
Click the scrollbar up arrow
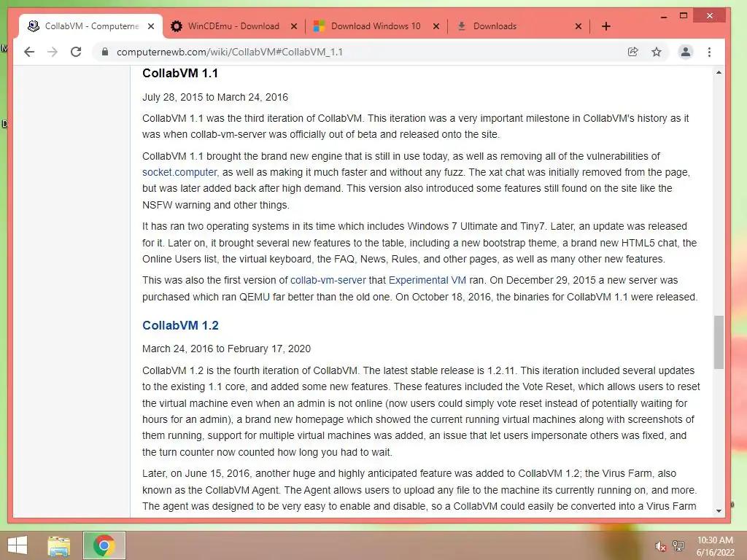719,72
